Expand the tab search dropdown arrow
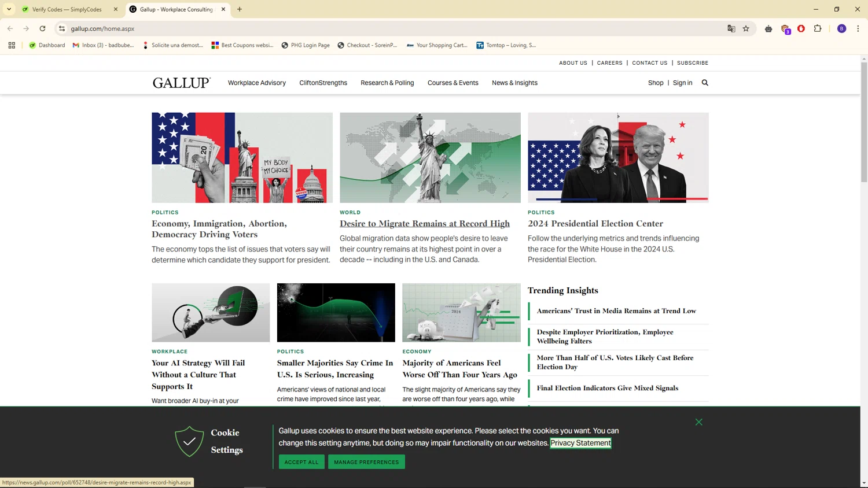The height and width of the screenshot is (488, 868). tap(9, 9)
